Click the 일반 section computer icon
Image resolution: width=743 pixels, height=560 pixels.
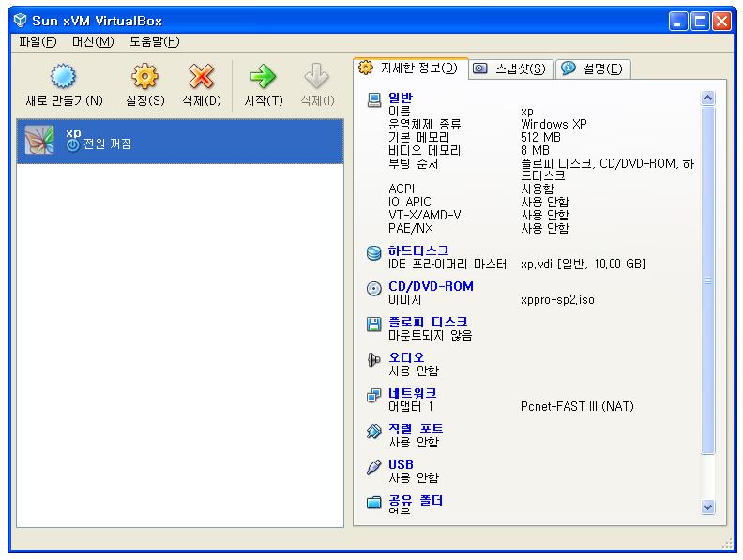(x=374, y=100)
